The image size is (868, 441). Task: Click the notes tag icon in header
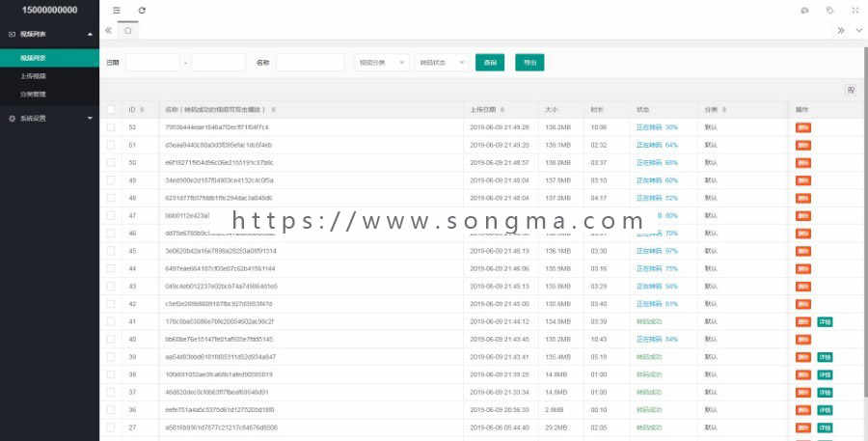(829, 11)
